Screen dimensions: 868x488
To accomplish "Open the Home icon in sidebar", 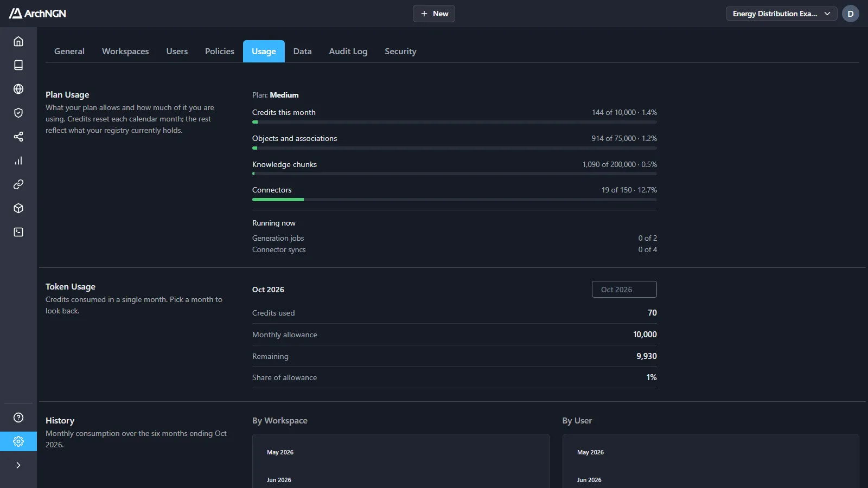I will (x=18, y=41).
